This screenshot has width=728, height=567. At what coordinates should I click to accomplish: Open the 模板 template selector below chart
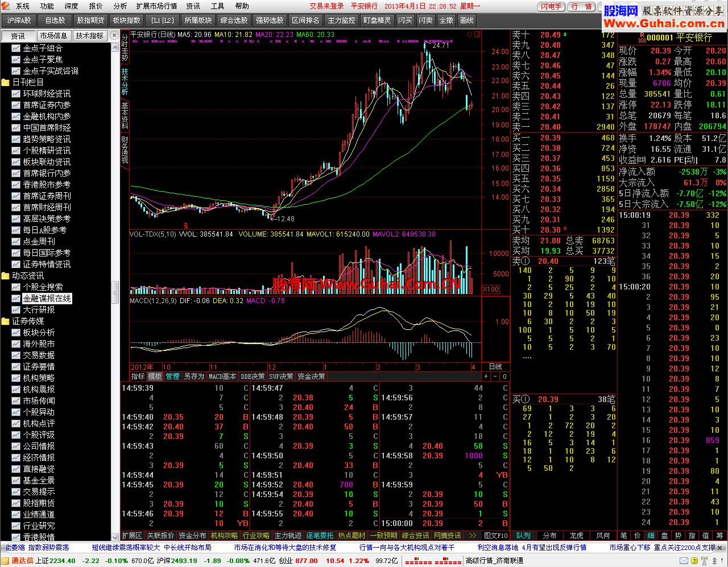pyautogui.click(x=155, y=376)
